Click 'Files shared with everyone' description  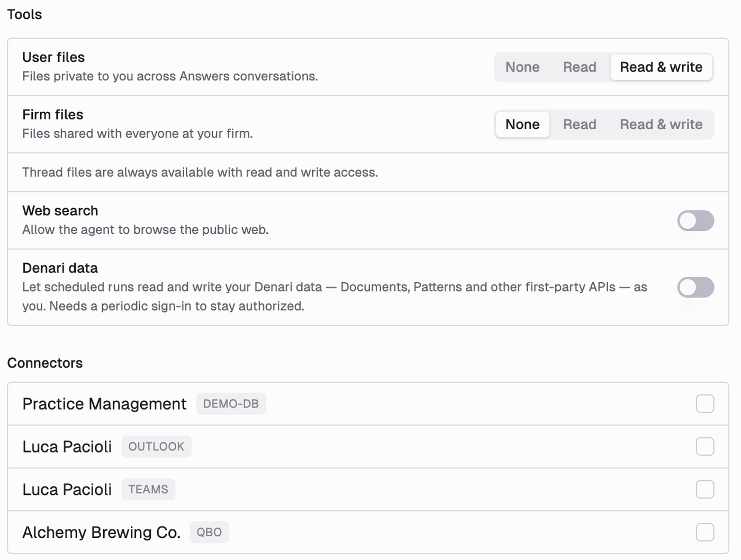(x=138, y=133)
